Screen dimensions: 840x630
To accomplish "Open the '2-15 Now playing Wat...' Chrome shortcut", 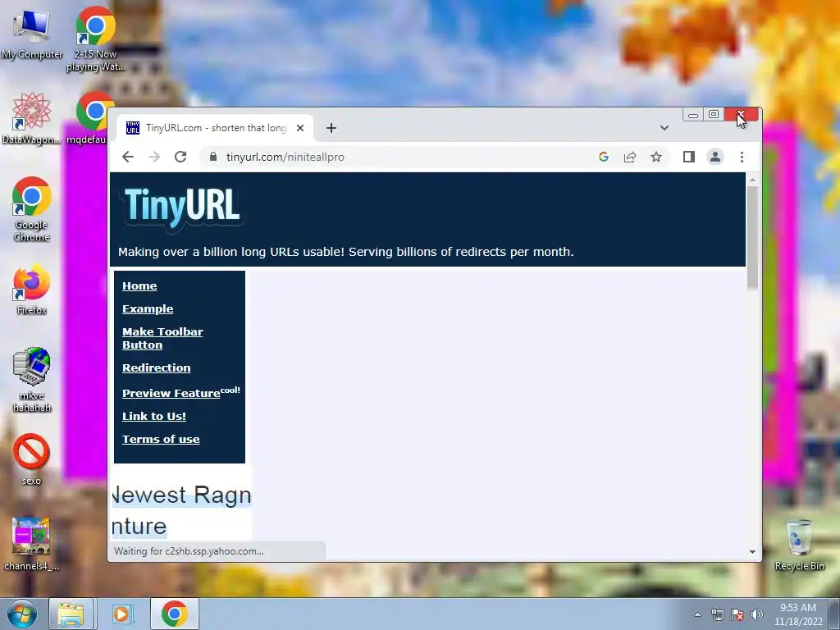I will 95,39.
